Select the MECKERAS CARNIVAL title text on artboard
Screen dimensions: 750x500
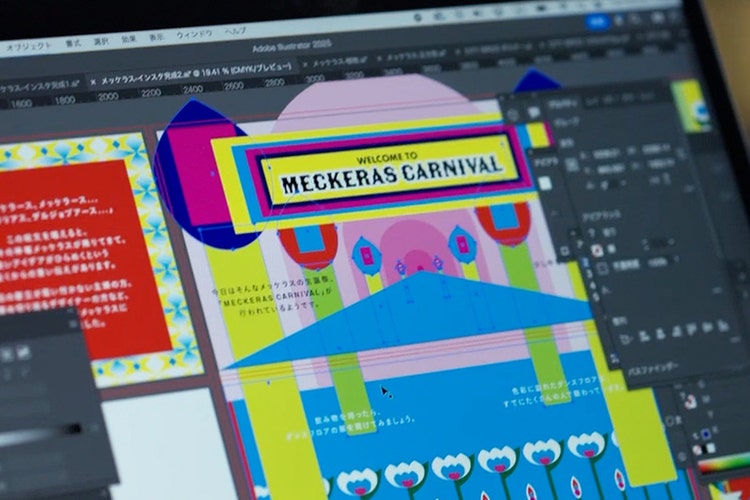(x=391, y=175)
